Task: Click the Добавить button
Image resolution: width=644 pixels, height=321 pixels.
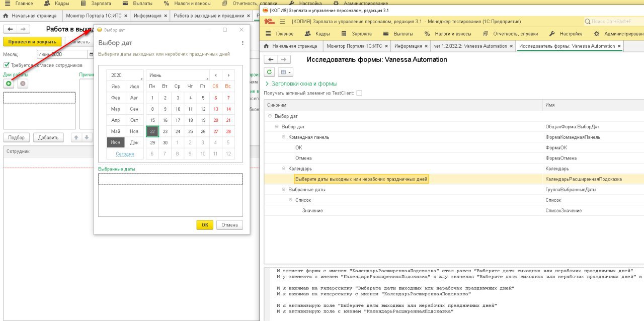Action: click(48, 137)
